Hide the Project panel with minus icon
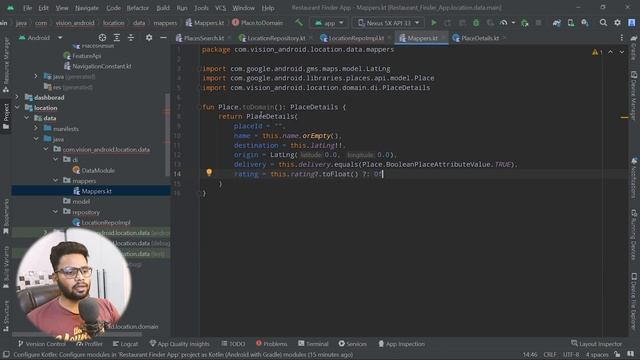640x360 pixels. 163,38
